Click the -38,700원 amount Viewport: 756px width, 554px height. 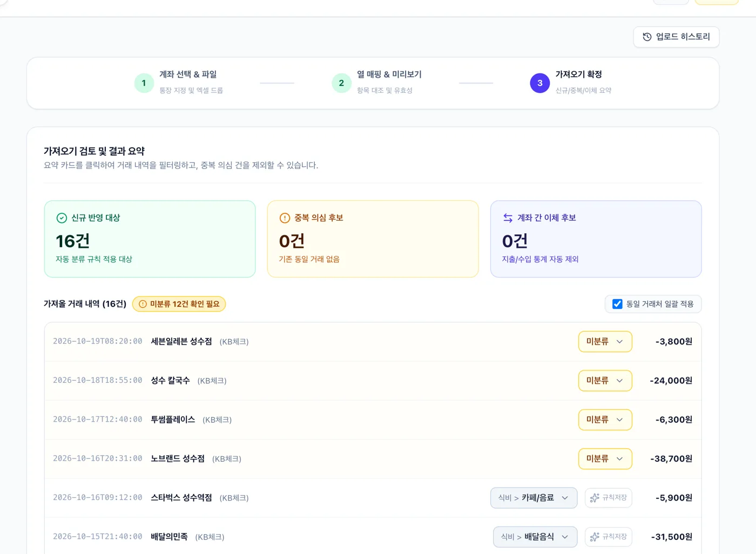671,458
